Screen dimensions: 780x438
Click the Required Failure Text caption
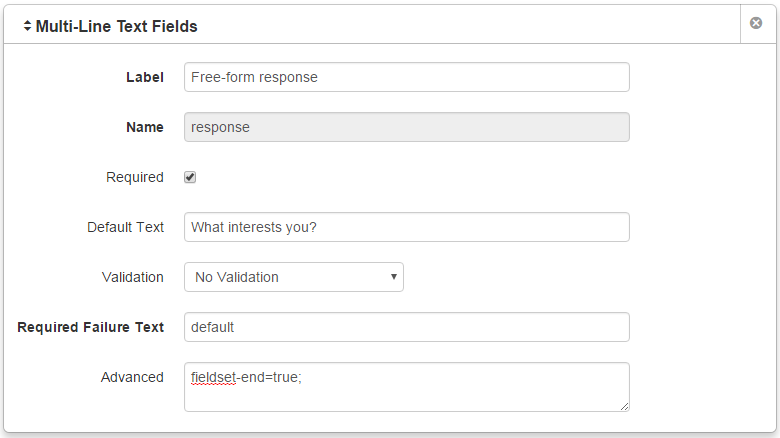91,327
